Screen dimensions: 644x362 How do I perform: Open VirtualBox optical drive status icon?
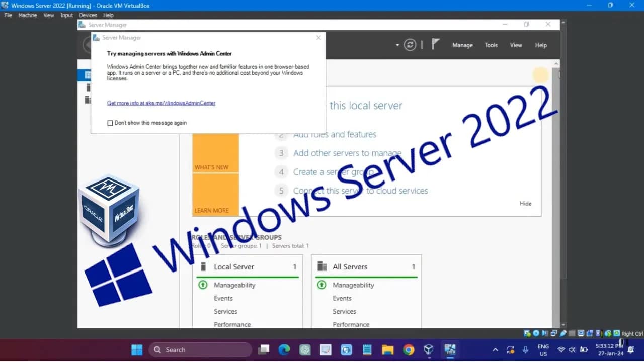(x=535, y=333)
